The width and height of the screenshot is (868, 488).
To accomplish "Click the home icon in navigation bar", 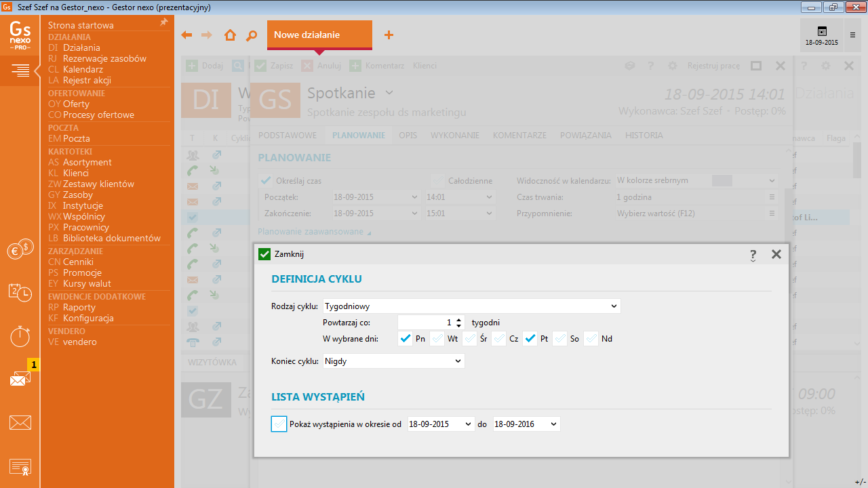I will click(x=230, y=35).
